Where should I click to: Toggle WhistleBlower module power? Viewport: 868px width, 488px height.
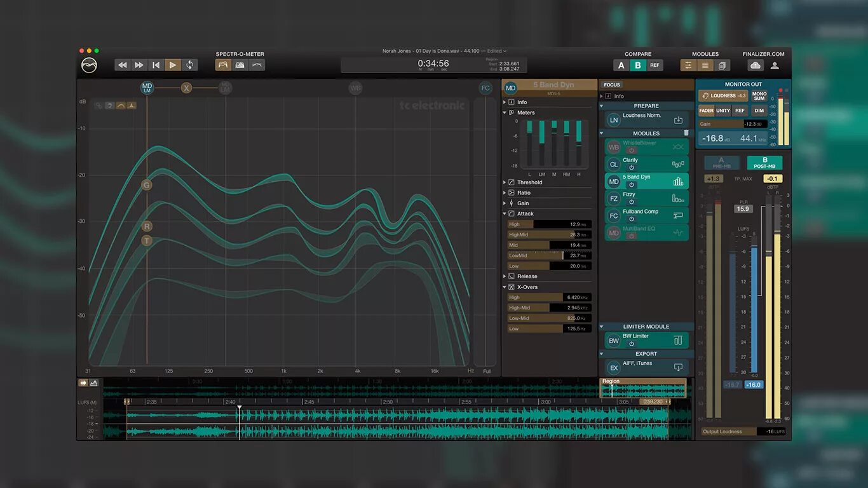632,150
